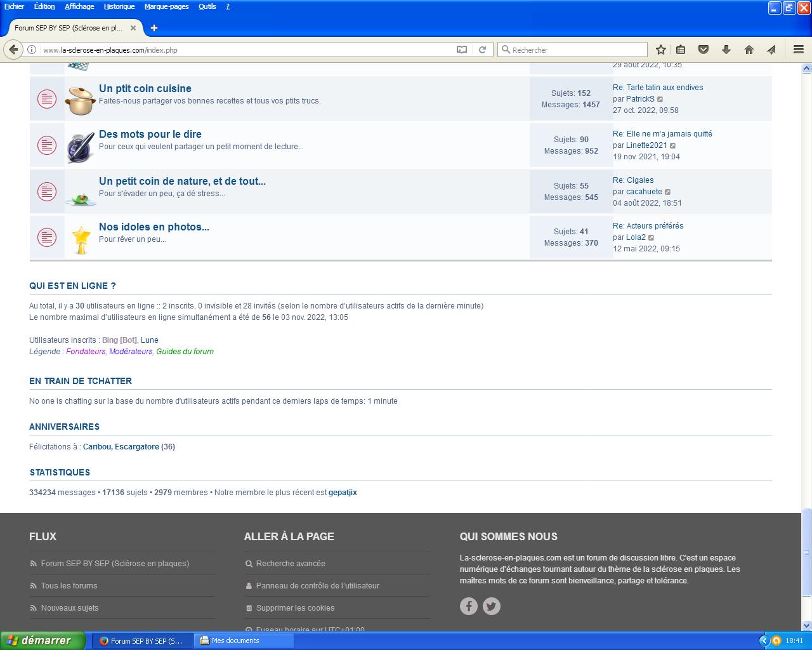
Task: View birthday member Caribou profile
Action: [x=97, y=447]
